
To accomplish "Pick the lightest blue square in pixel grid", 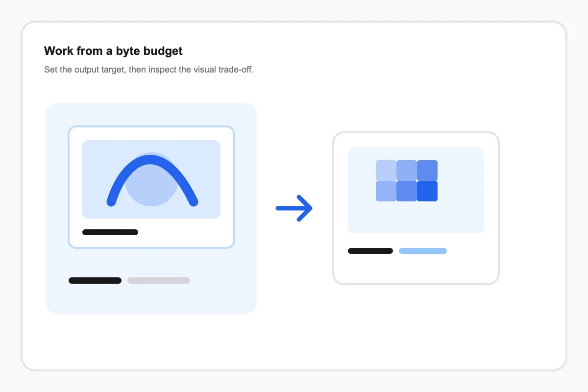I will (386, 171).
